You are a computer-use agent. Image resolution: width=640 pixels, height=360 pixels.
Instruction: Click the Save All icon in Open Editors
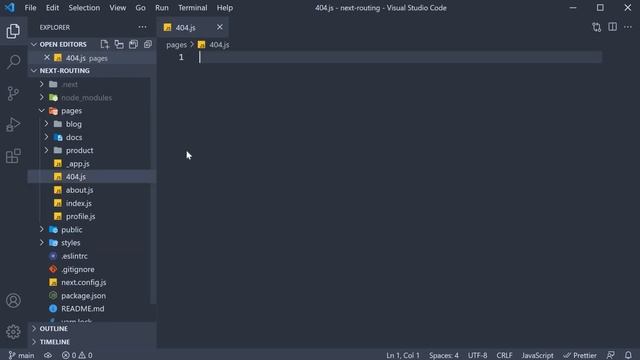[133, 44]
